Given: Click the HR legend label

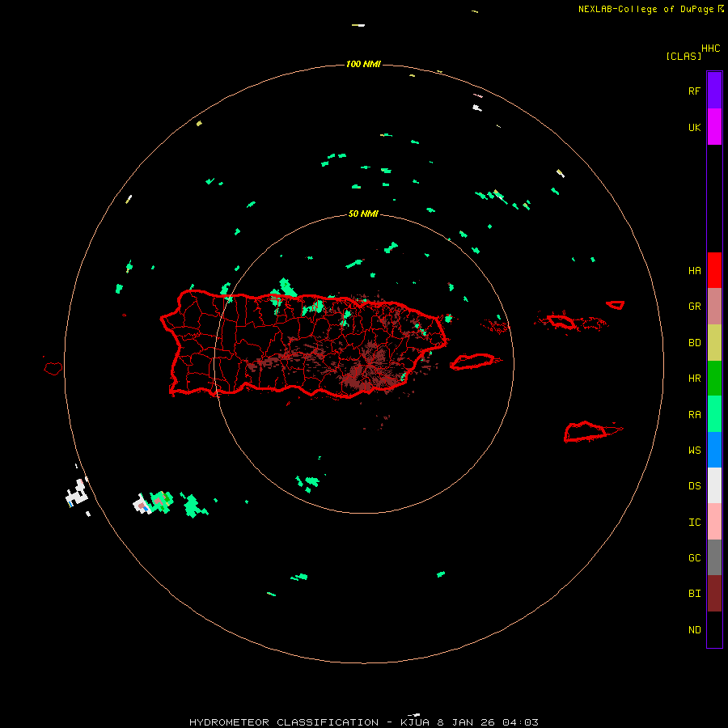Looking at the screenshot, I should [x=694, y=379].
